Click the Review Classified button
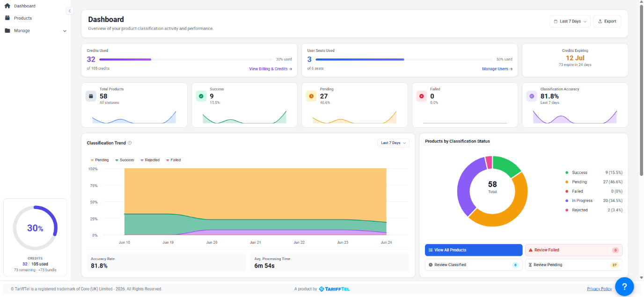This screenshot has height=297, width=644. pyautogui.click(x=474, y=265)
